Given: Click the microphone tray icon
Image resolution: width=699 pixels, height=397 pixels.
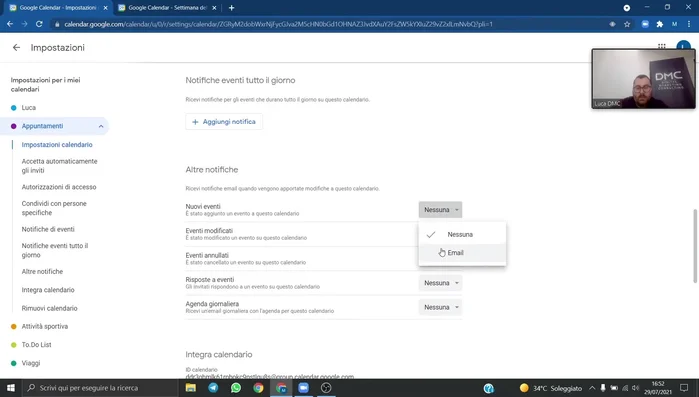Looking at the screenshot, I should (x=603, y=388).
